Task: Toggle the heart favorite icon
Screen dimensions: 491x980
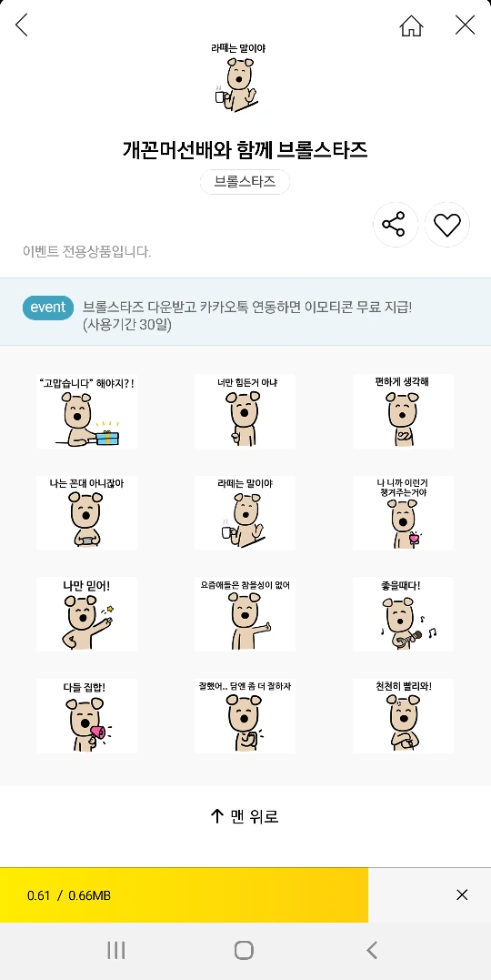Action: pos(447,225)
